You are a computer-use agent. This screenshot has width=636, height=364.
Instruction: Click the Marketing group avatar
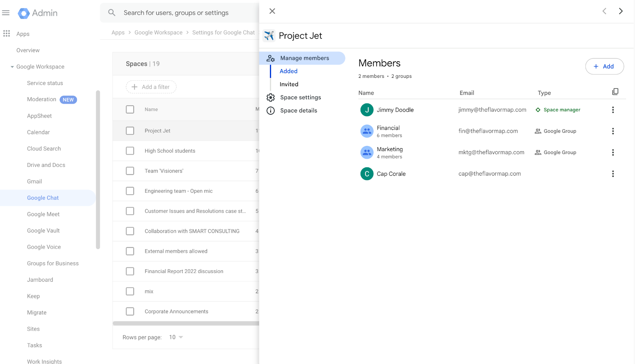pyautogui.click(x=367, y=152)
